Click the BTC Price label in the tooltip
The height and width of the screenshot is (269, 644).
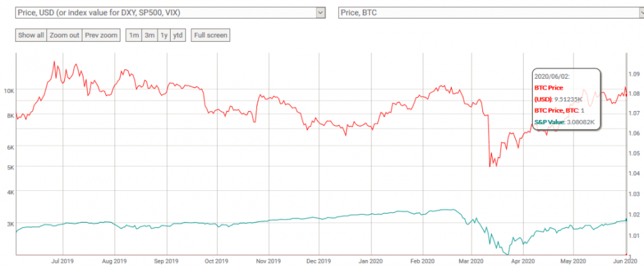click(549, 87)
